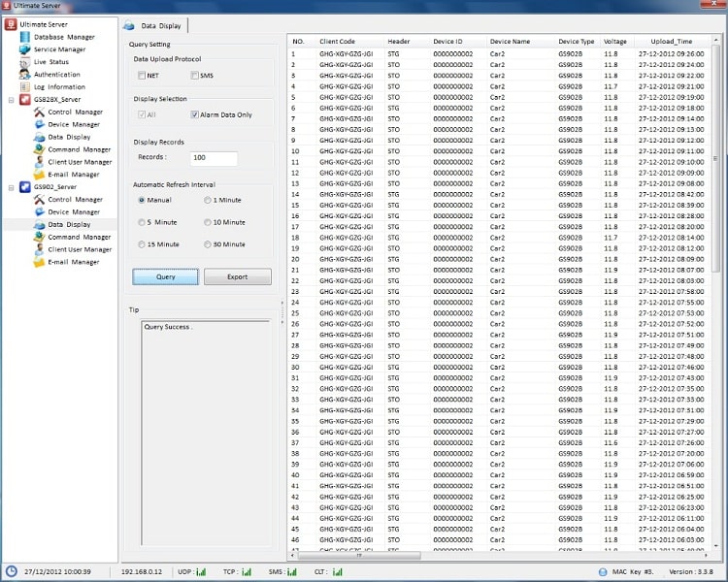
Task: Open Command Manager under GS902_Server
Action: click(x=79, y=237)
